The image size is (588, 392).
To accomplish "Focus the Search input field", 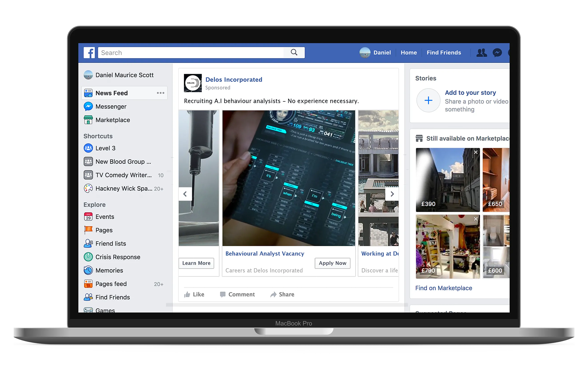I will click(x=191, y=53).
